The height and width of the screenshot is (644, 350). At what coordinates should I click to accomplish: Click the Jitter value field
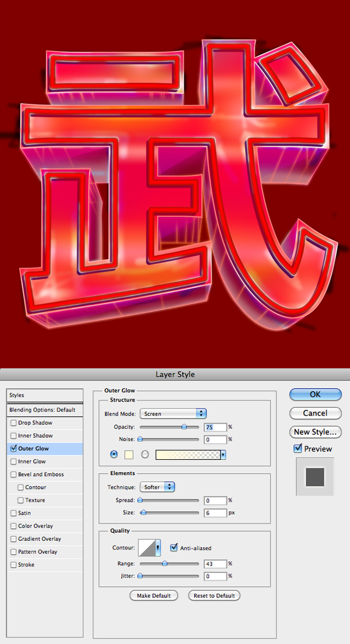[215, 576]
